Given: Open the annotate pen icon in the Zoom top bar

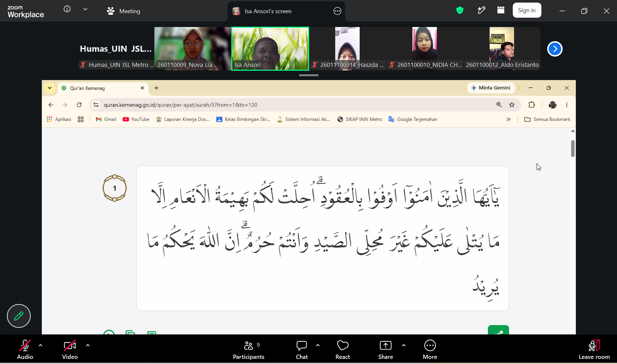Looking at the screenshot, I should coord(481,10).
